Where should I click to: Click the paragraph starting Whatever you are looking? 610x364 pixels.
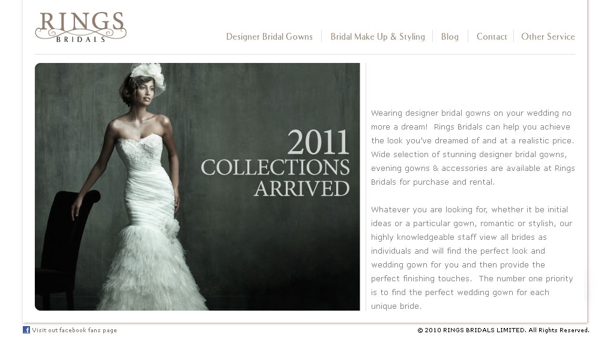pyautogui.click(x=472, y=257)
